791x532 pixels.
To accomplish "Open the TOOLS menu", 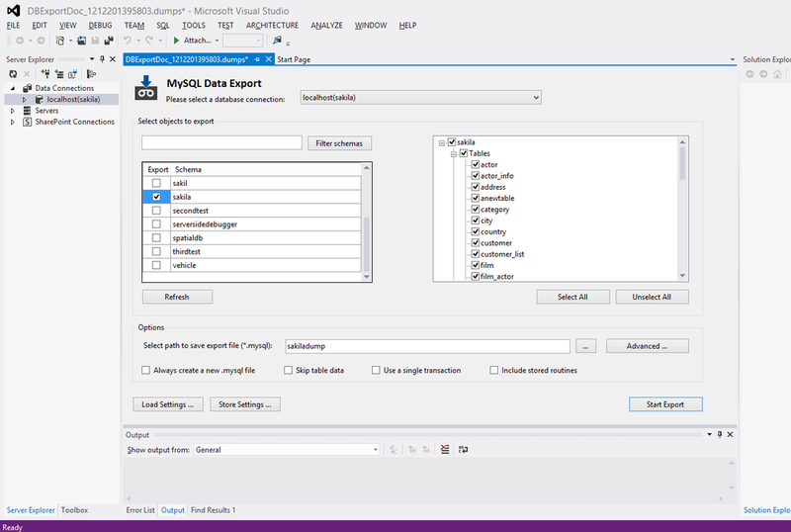I will [194, 26].
